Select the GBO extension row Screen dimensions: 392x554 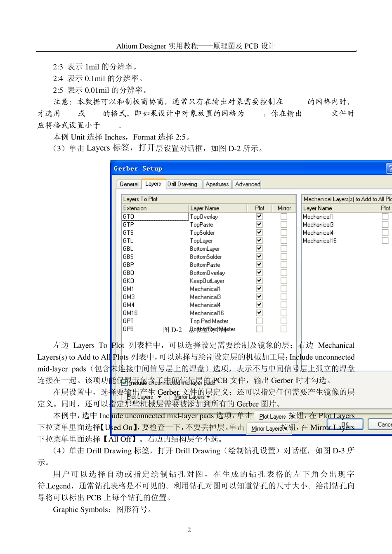click(128, 273)
